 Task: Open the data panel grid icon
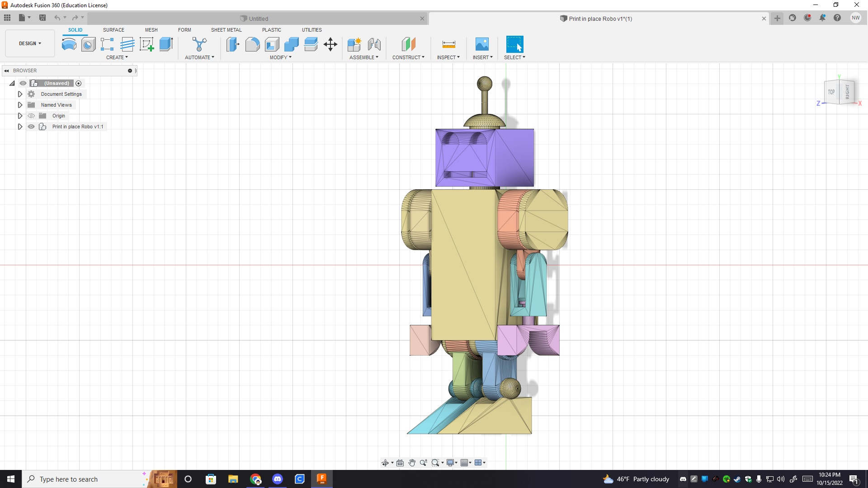coord(7,18)
